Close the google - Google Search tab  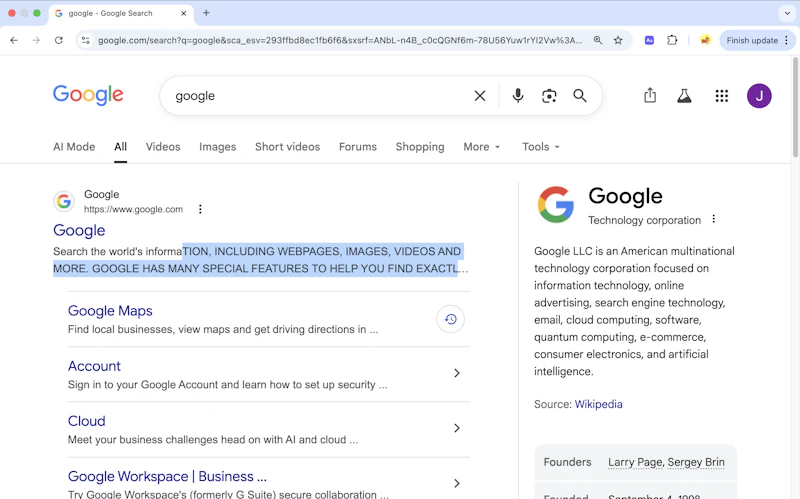[x=184, y=13]
